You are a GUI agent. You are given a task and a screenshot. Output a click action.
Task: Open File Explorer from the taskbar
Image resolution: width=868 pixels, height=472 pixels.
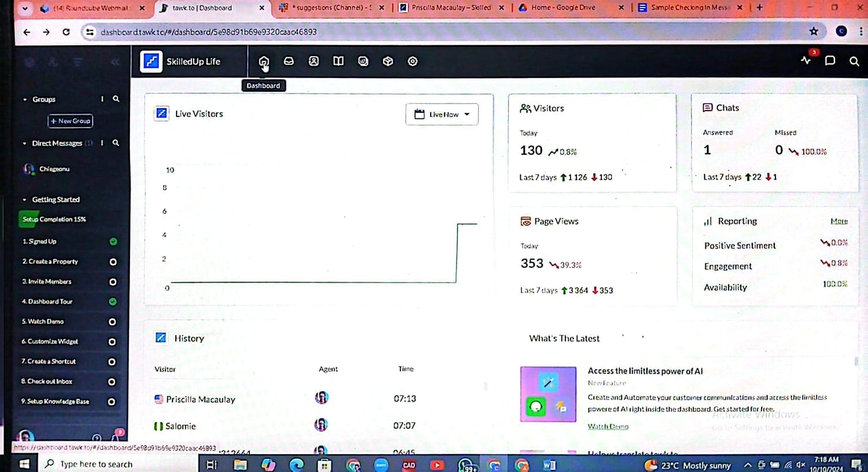point(240,464)
